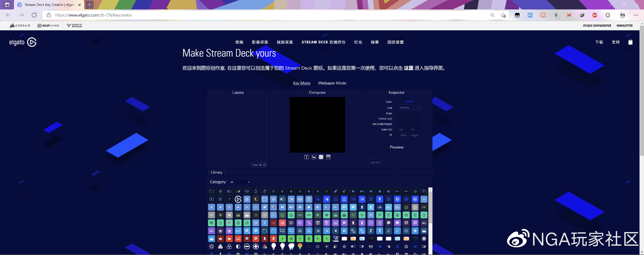The width and height of the screenshot is (644, 255).
Task: Visit the Corsair brand link
Action: [20, 25]
